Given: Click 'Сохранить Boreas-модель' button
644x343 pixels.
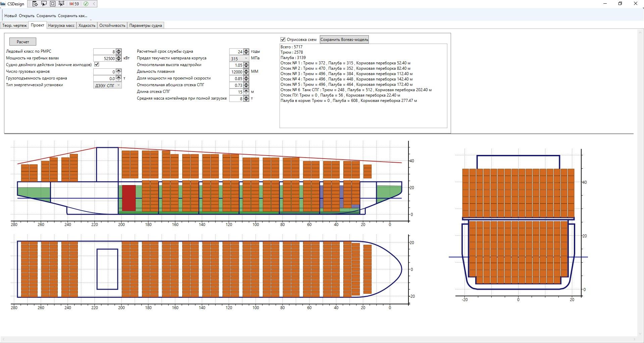Looking at the screenshot, I should (x=344, y=40).
